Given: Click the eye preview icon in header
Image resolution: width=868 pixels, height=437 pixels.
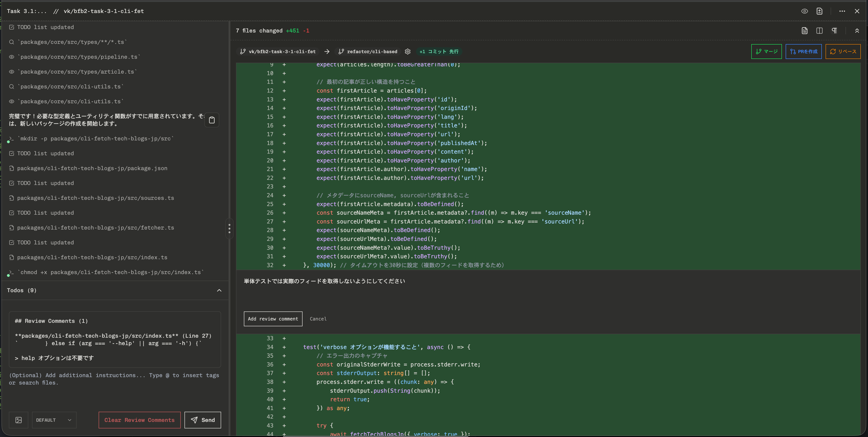Looking at the screenshot, I should point(804,11).
